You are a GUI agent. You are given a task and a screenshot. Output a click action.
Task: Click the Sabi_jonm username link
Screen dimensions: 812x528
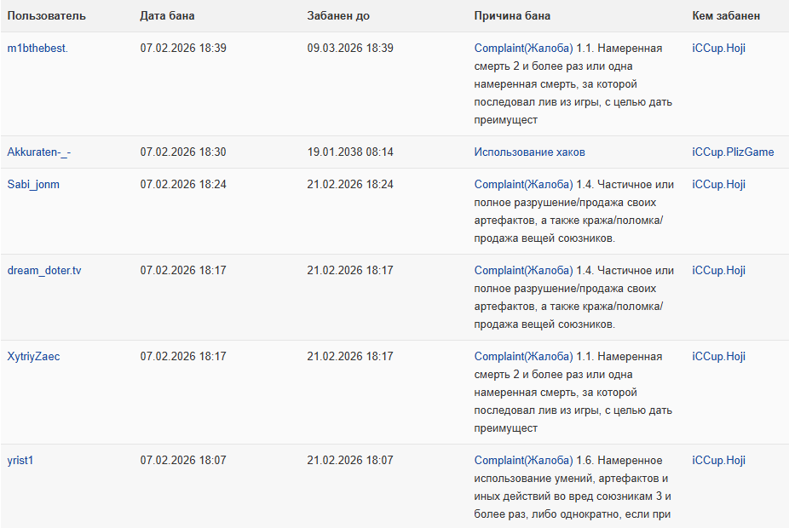33,184
